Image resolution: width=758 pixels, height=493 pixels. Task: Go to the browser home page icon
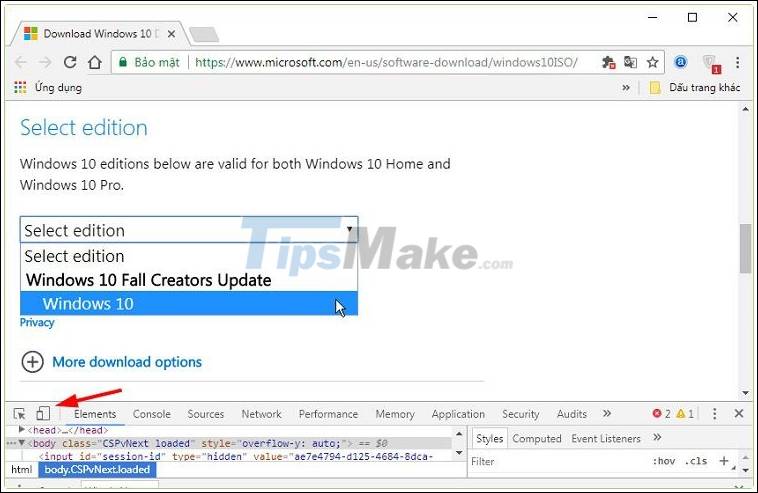coord(95,62)
